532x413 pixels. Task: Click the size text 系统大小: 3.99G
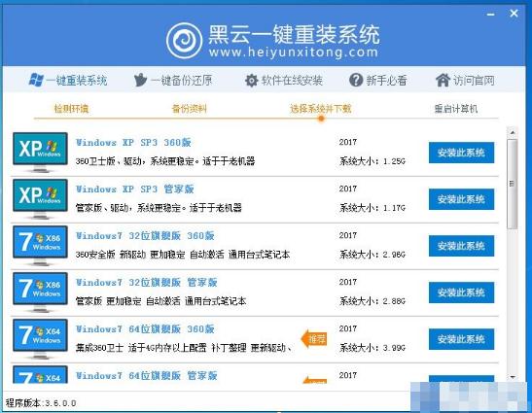click(372, 348)
